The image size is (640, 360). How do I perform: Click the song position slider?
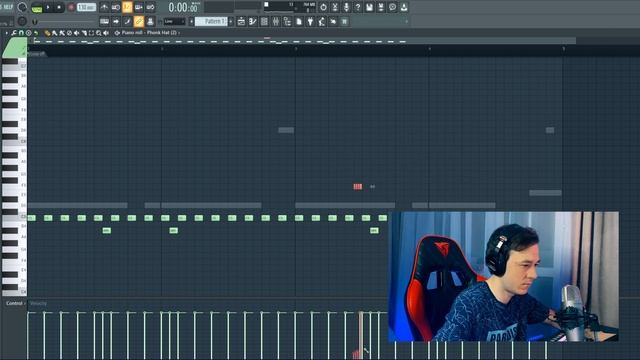65,21
